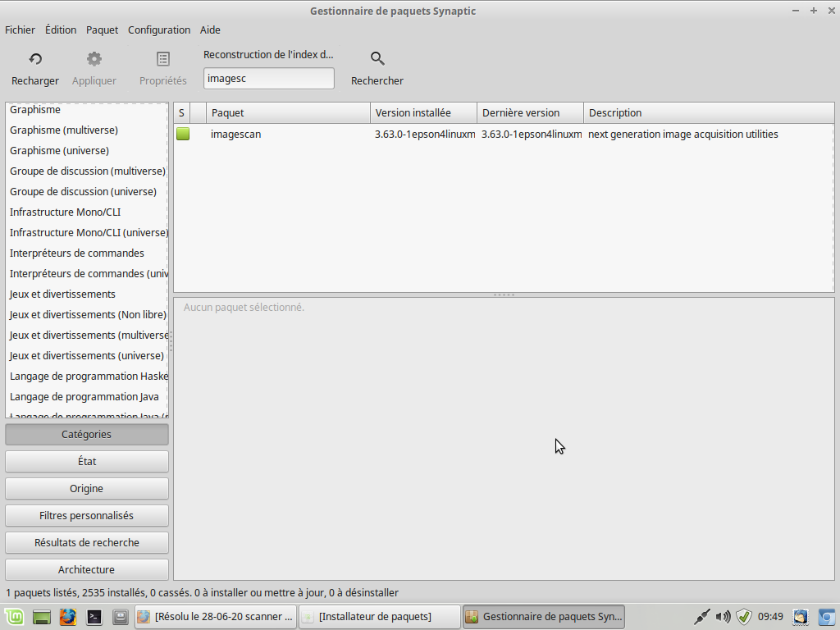Sort by the Paquet column header
The image size is (840, 630).
[288, 113]
